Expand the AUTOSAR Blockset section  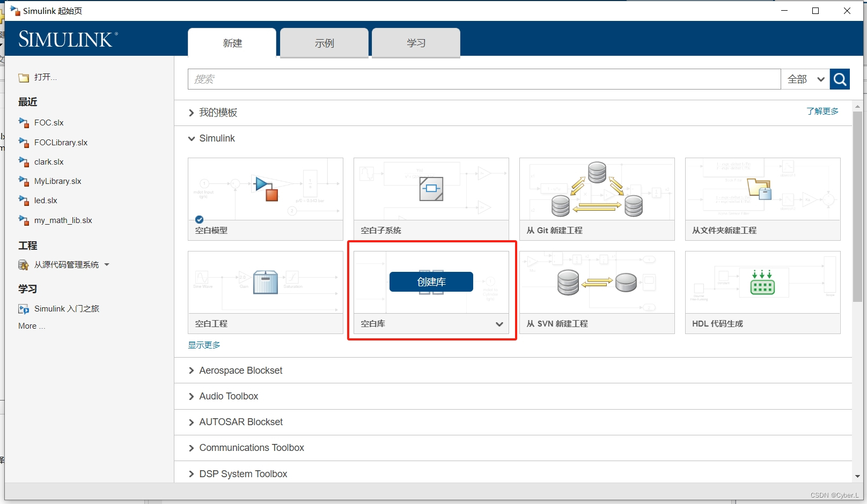(192, 422)
